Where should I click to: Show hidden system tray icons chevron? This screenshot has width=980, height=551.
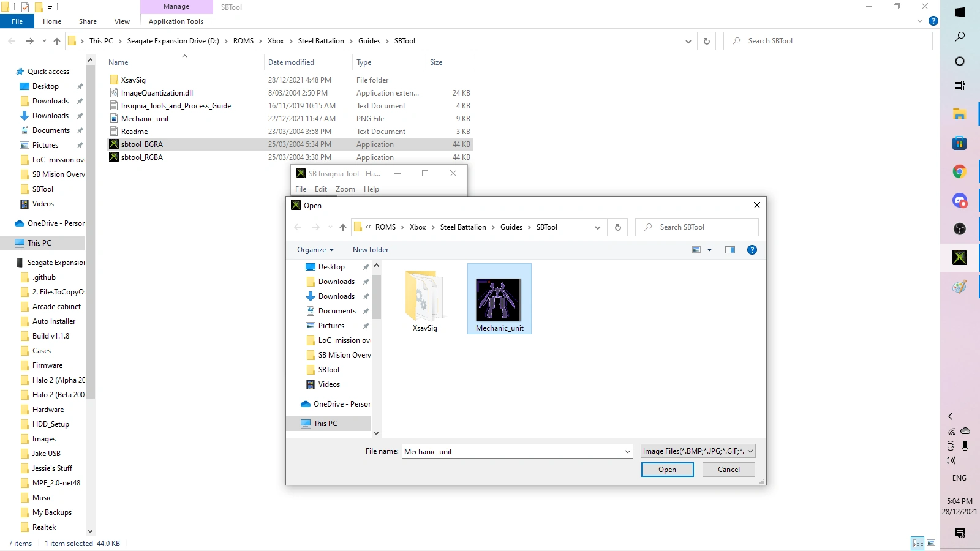coord(951,416)
